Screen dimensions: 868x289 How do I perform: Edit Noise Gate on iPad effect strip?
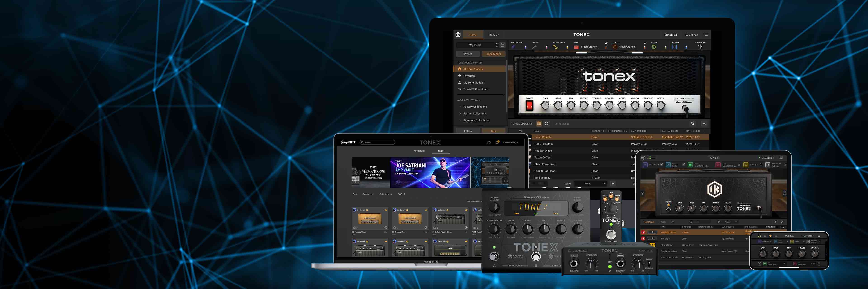(661, 165)
